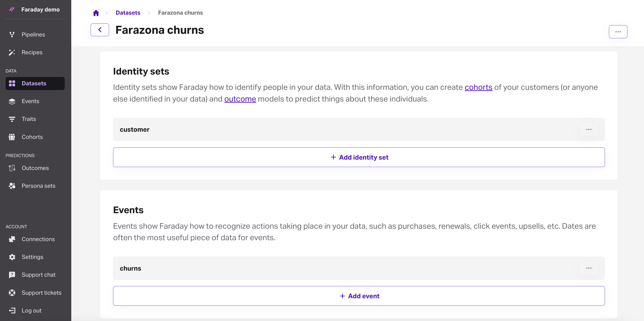The height and width of the screenshot is (321, 644).
Task: Click the Faraday logo icon
Action: pos(12,9)
